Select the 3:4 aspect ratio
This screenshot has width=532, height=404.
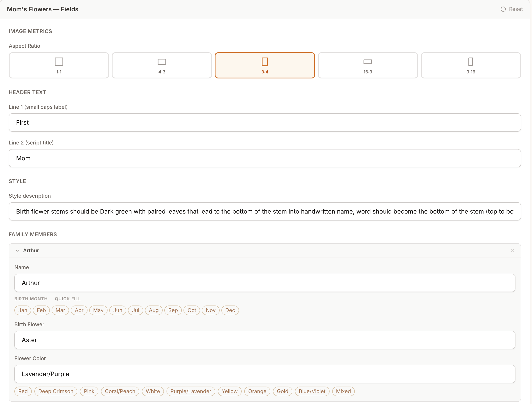[265, 65]
